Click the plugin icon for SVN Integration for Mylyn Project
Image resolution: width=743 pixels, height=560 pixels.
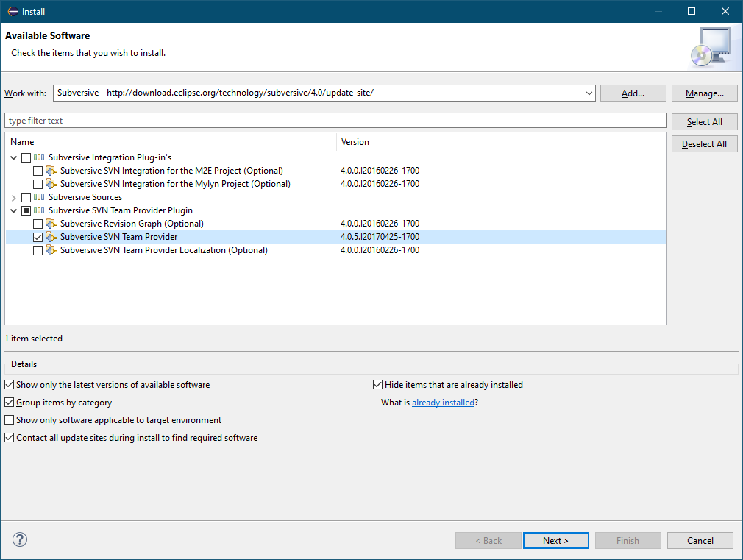pos(50,184)
